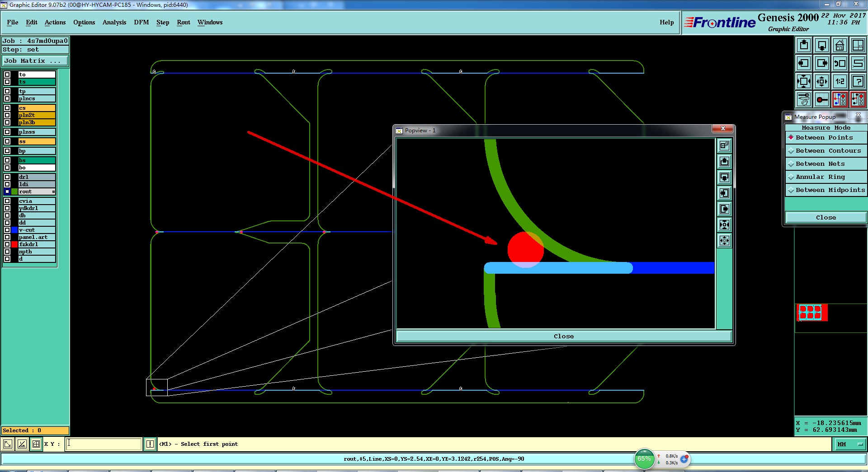Image resolution: width=868 pixels, height=472 pixels.
Task: Click the black net traffic-light icon
Action: [x=858, y=99]
